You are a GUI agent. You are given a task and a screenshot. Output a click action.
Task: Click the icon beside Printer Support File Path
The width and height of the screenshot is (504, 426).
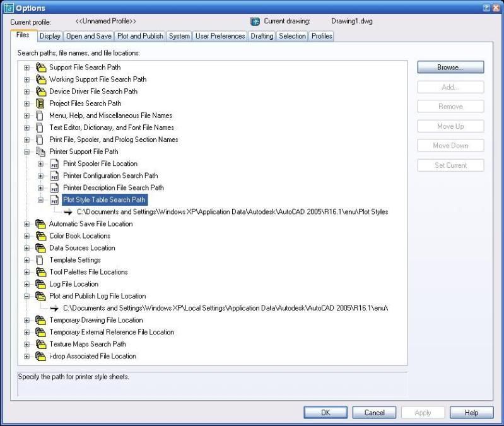point(40,151)
